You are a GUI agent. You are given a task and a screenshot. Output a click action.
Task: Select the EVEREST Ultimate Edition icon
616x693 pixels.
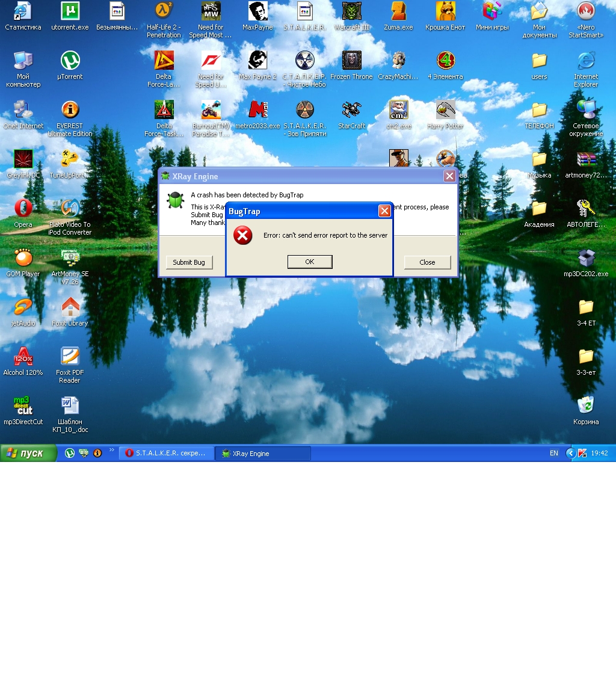tap(70, 119)
